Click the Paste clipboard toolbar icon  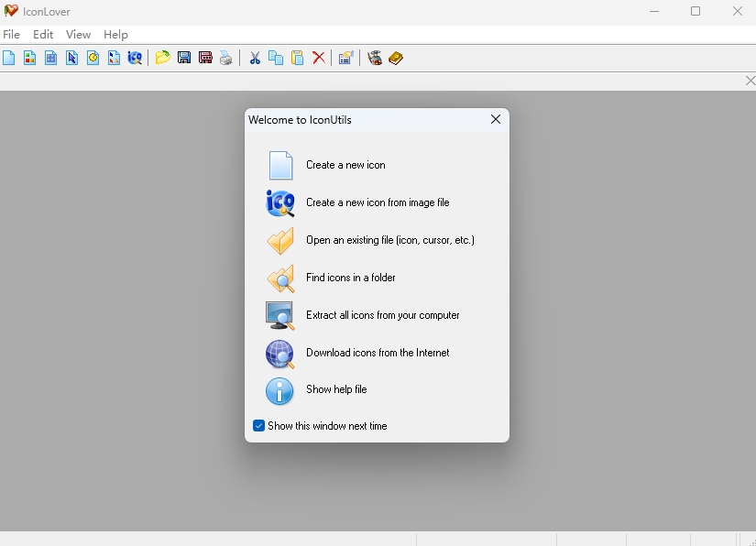click(x=298, y=58)
